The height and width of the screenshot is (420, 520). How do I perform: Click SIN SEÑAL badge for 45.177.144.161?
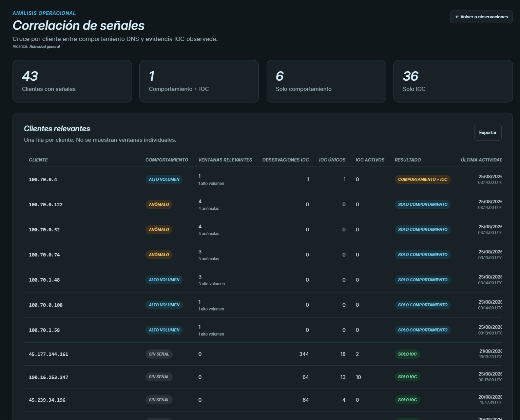point(159,354)
